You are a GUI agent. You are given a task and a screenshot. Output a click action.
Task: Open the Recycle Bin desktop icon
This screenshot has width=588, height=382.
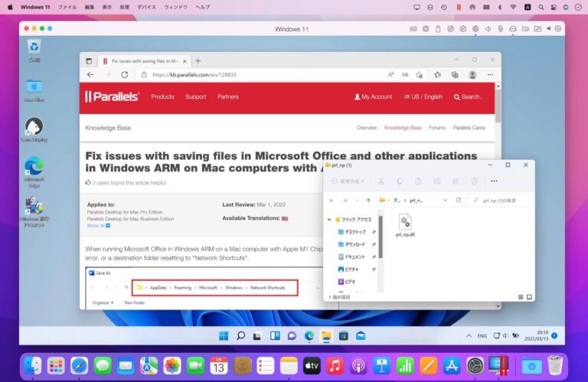(x=34, y=47)
